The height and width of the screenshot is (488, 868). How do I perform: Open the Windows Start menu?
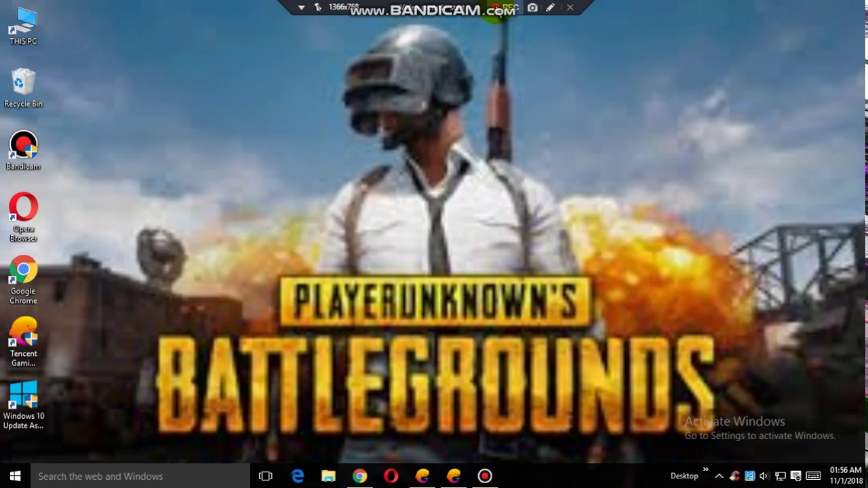point(15,476)
